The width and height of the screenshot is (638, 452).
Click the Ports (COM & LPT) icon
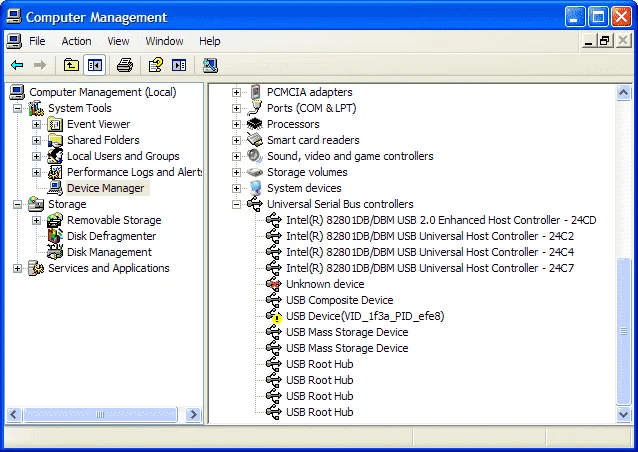(x=255, y=108)
